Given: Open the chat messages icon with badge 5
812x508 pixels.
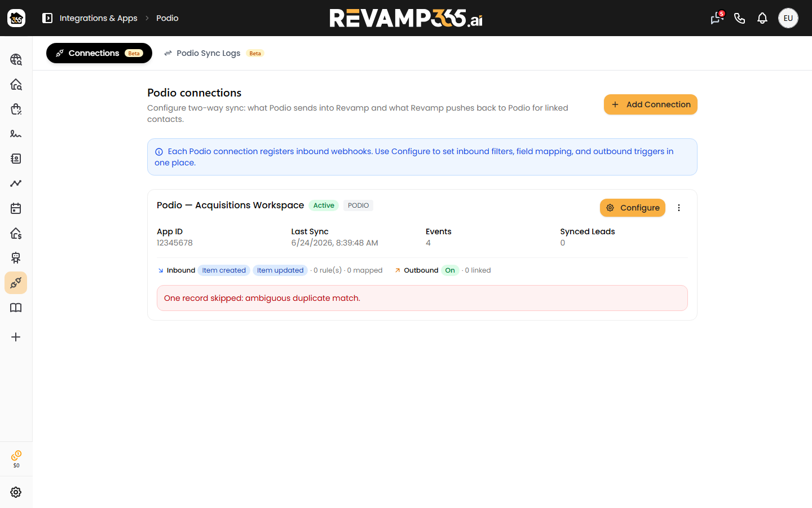Looking at the screenshot, I should (717, 18).
